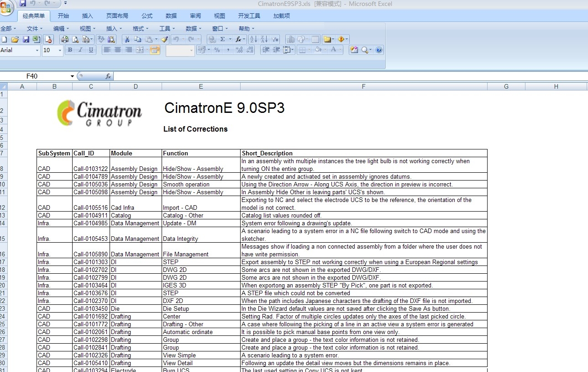Click the open folder icon
The width and height of the screenshot is (588, 372).
15,40
